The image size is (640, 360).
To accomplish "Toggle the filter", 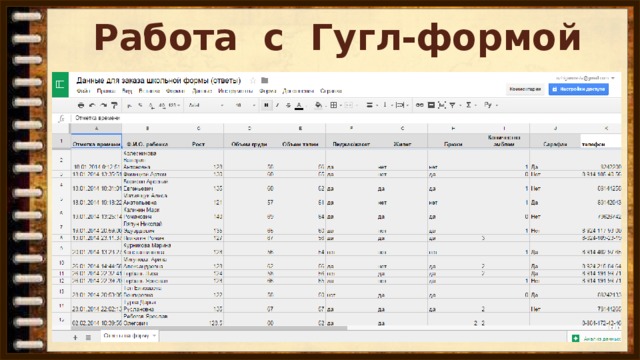I will click(x=453, y=105).
